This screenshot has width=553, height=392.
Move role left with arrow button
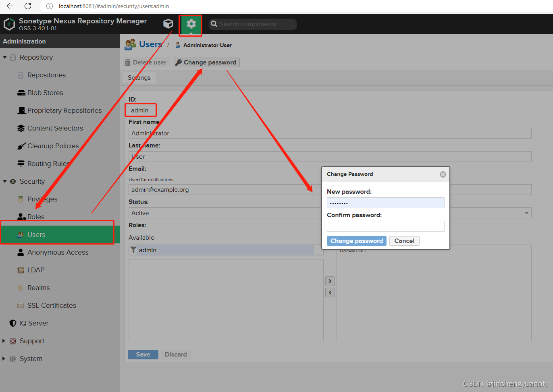[330, 292]
